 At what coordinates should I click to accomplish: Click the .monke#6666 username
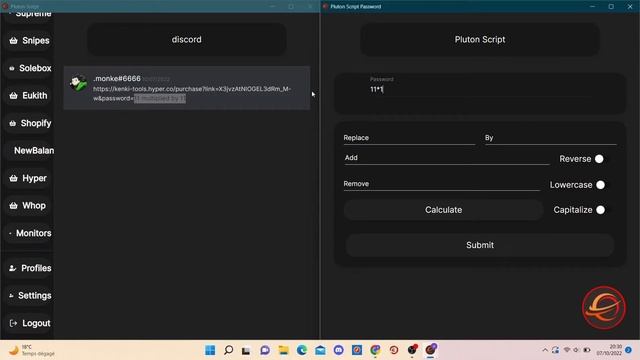117,78
